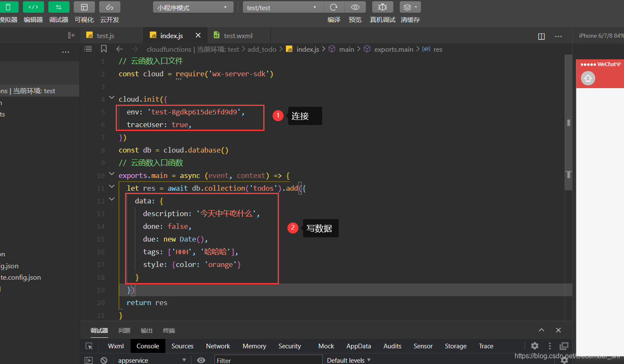Navigate back with the left arrow

click(x=120, y=49)
